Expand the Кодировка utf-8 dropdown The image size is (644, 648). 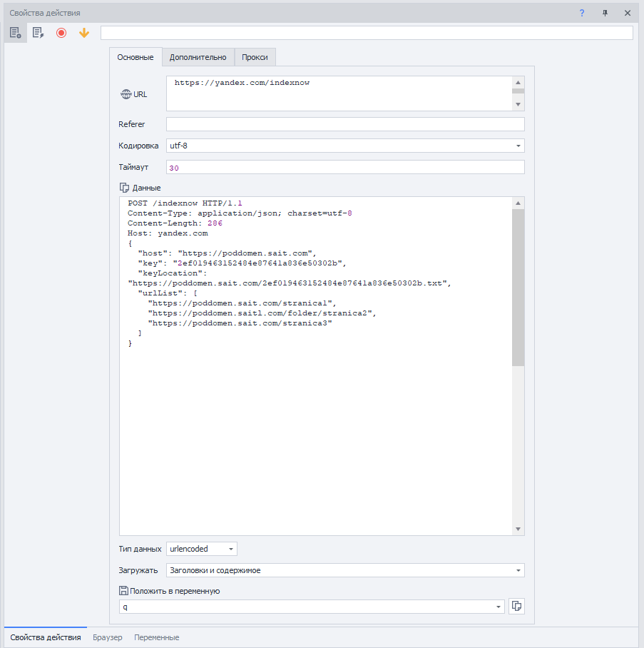point(518,146)
